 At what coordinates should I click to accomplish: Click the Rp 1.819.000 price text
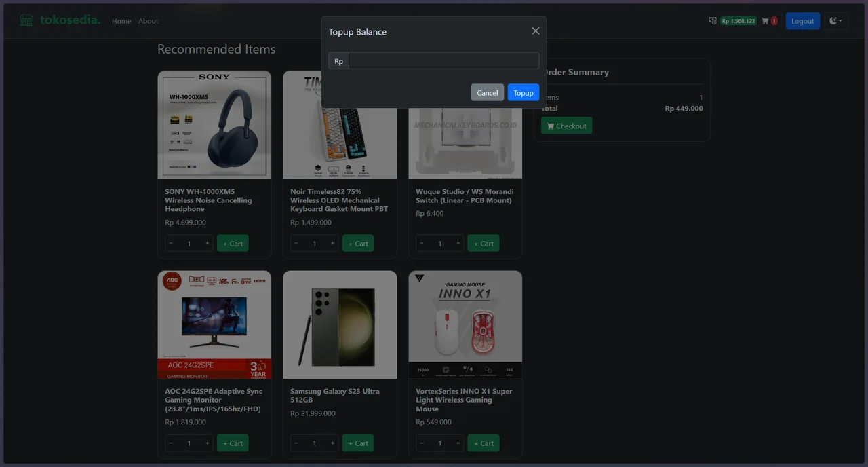tap(185, 422)
